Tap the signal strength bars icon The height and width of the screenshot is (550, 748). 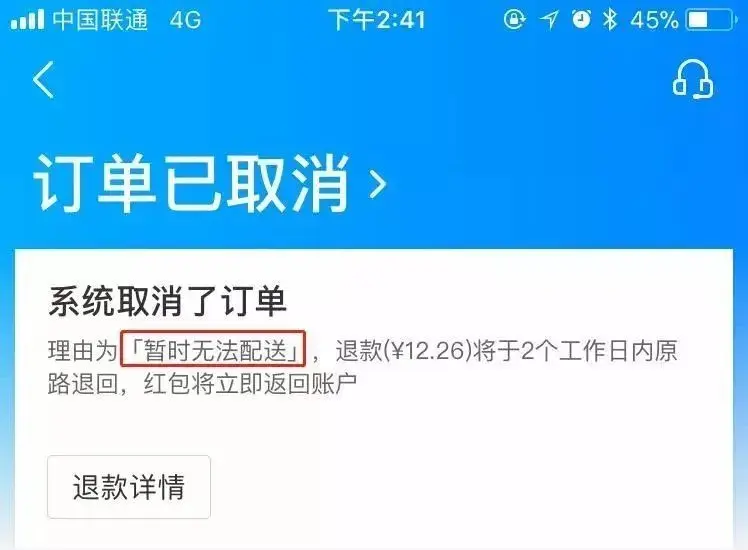tap(27, 20)
